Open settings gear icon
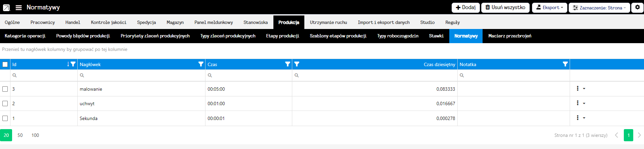Image resolution: width=644 pixels, height=149 pixels. tap(637, 7)
